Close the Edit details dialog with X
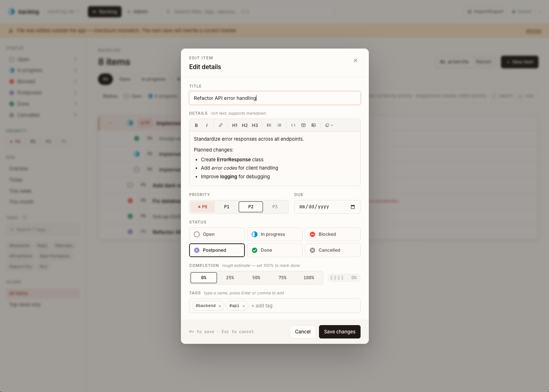The height and width of the screenshot is (392, 549). point(356,60)
